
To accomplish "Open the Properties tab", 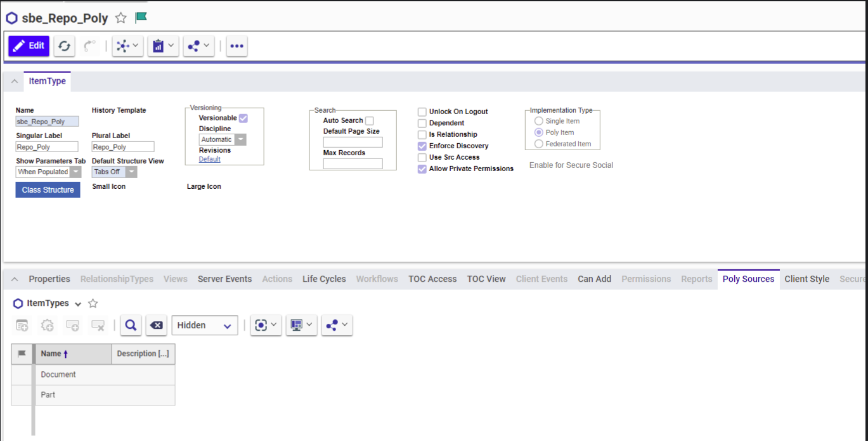I will click(x=49, y=279).
